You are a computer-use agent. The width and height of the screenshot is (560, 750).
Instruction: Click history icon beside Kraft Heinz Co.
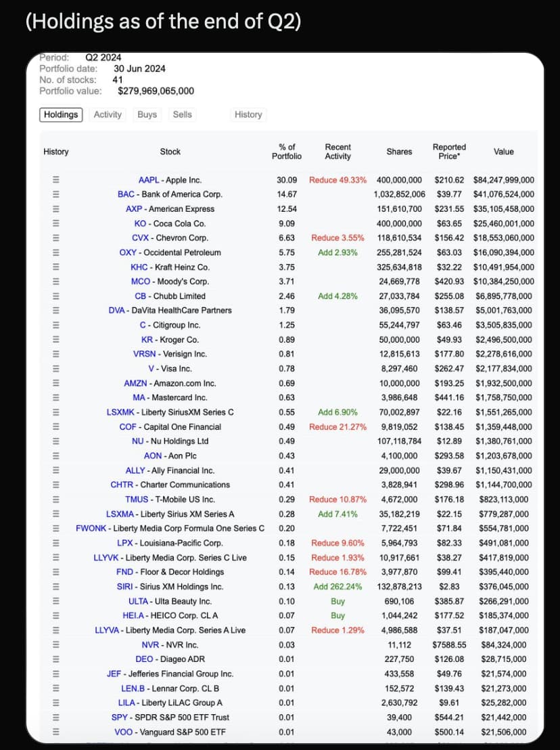point(56,267)
